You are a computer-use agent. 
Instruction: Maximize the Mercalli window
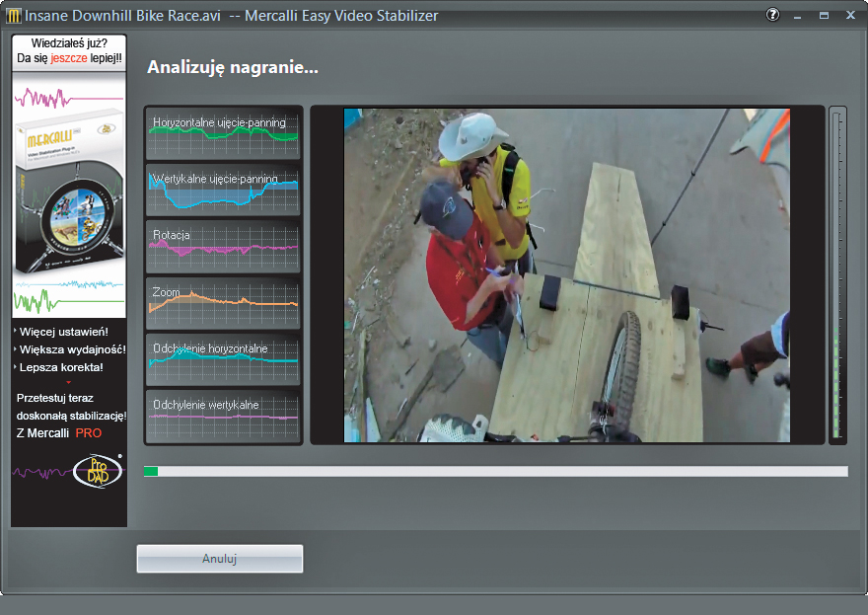pos(824,16)
